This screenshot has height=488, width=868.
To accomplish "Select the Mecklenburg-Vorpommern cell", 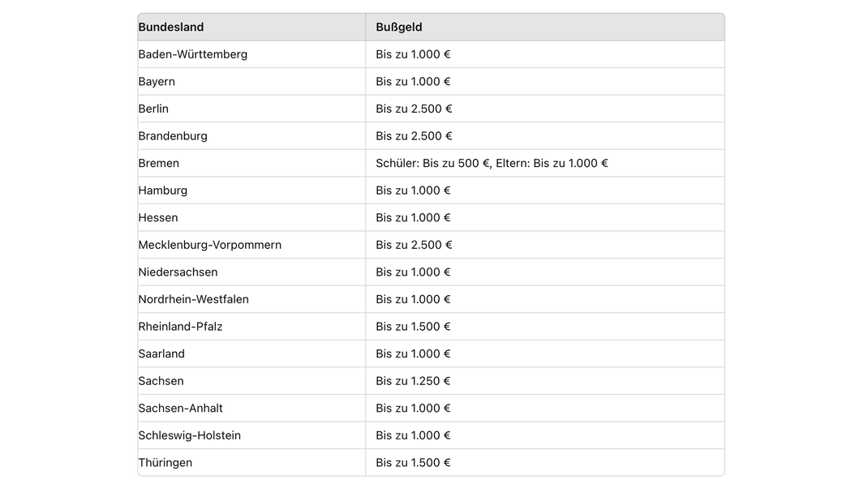I will click(x=210, y=245).
